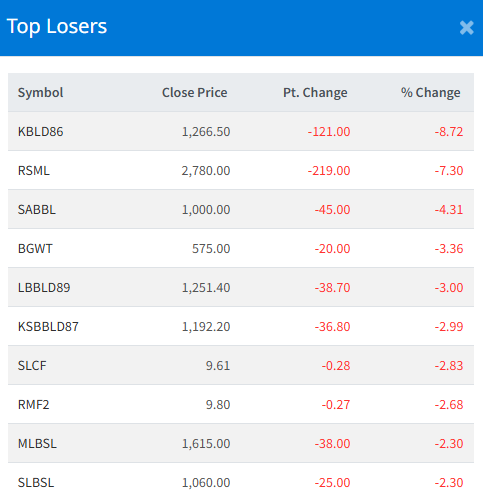Click KBLD86 percent change -8.72
The height and width of the screenshot is (496, 483).
(x=449, y=131)
